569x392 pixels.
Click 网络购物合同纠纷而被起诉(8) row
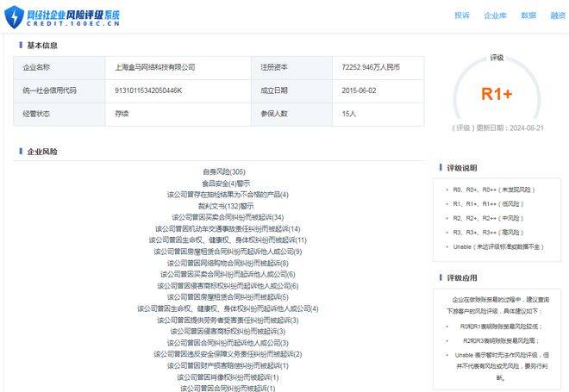(x=228, y=263)
